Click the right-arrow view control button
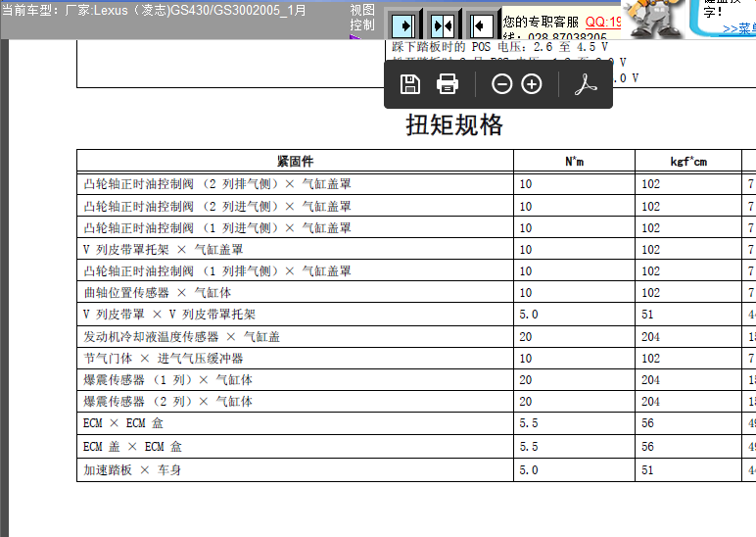This screenshot has height=537, width=756. pos(403,25)
